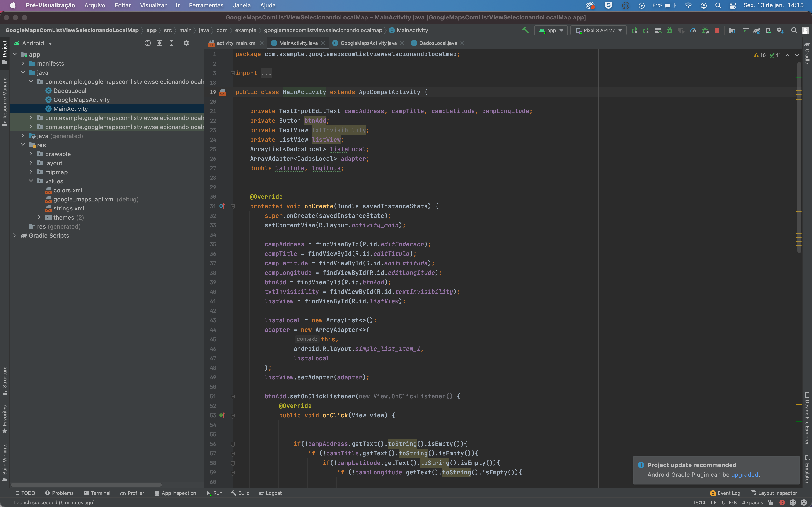
Task: Collapse the onClick method at line 53
Action: coord(233,416)
